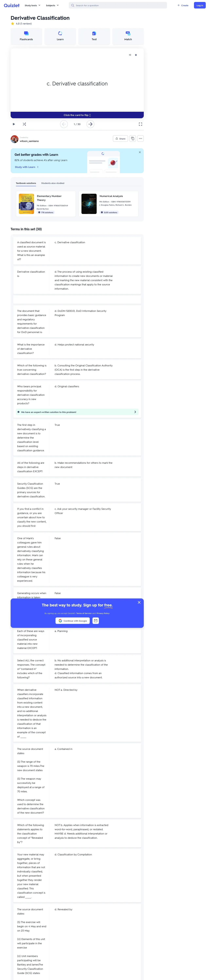This screenshot has width=210, height=980.
Task: Toggle shuffle for the flashcards
Action: tap(24, 124)
